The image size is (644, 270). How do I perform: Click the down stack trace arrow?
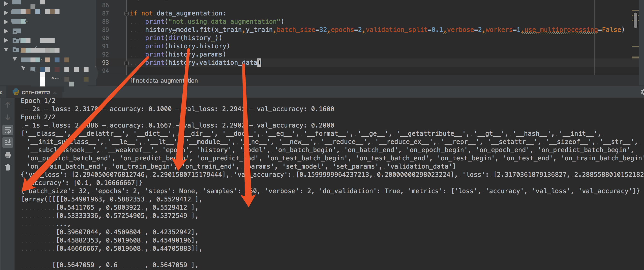point(8,117)
